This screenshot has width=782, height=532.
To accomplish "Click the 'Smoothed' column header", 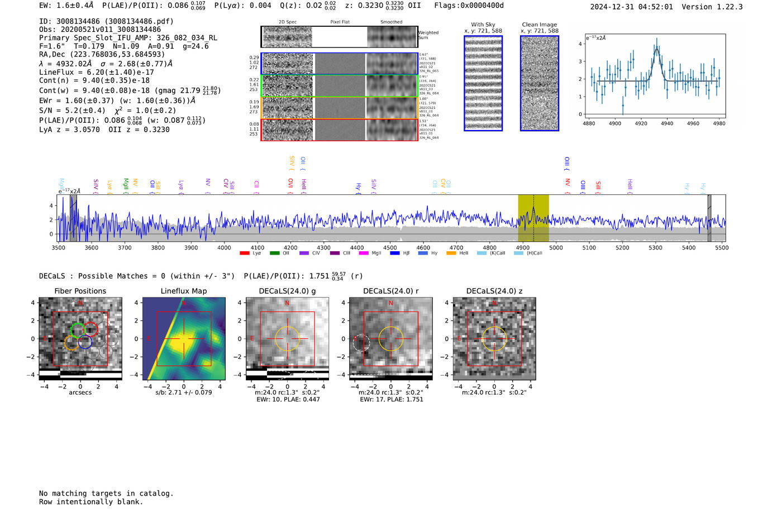I will (x=392, y=22).
